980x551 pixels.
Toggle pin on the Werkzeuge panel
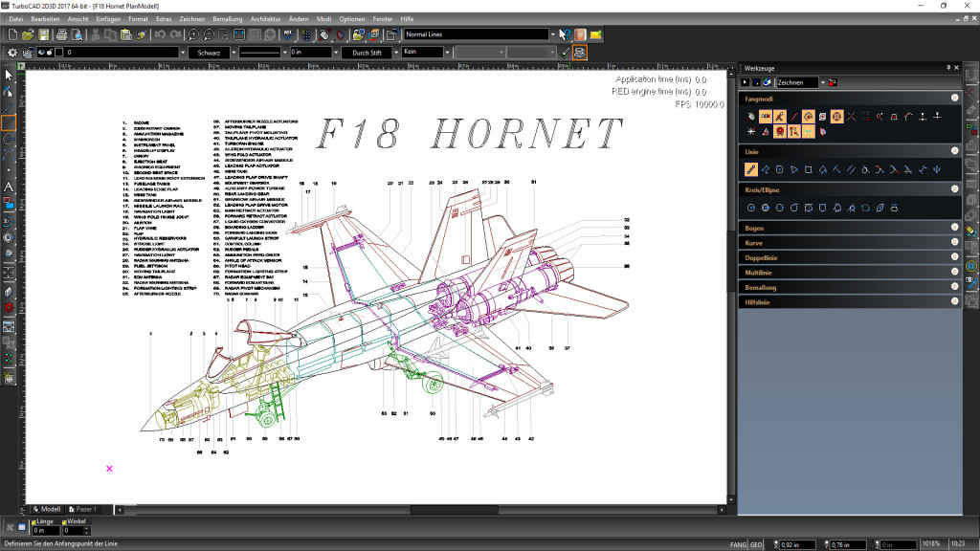[949, 68]
